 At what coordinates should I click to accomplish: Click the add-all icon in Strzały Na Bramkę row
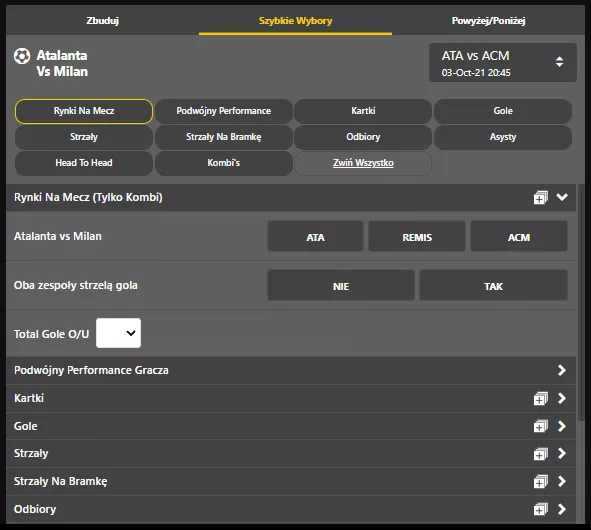pos(540,481)
